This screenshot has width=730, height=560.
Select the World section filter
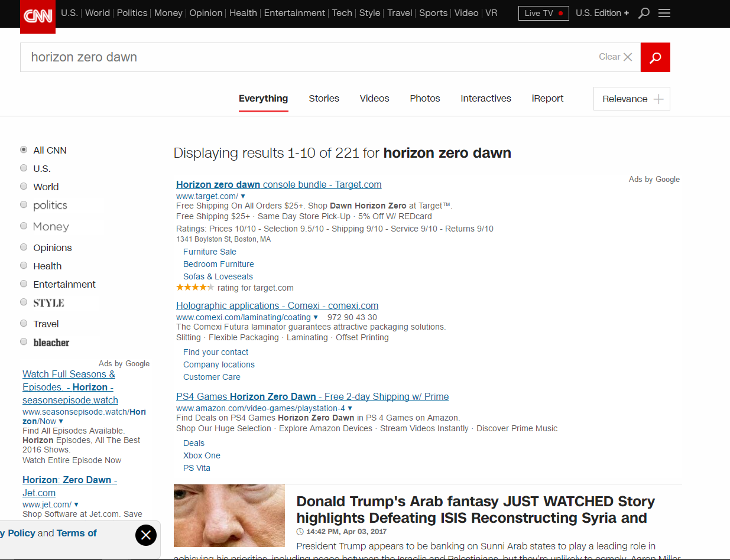point(24,187)
